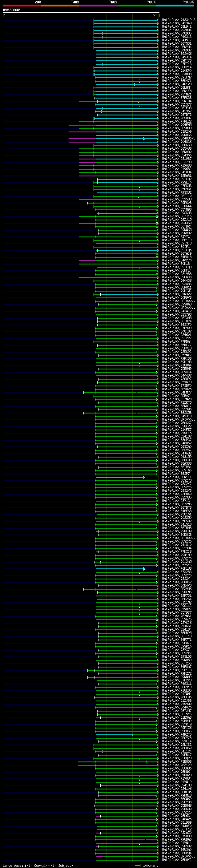Select hit UniRef100_C6TEA3

[177, 108]
